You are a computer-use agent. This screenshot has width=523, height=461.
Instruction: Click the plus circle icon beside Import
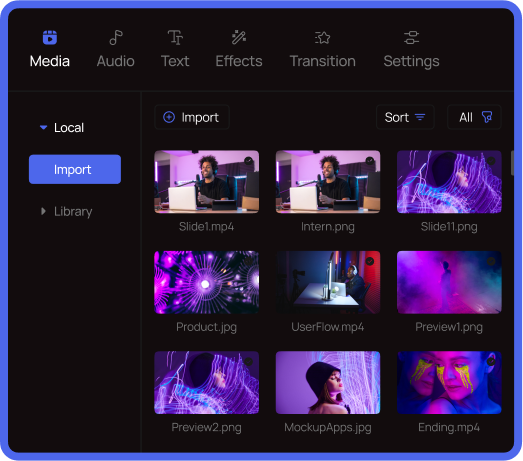pyautogui.click(x=169, y=117)
